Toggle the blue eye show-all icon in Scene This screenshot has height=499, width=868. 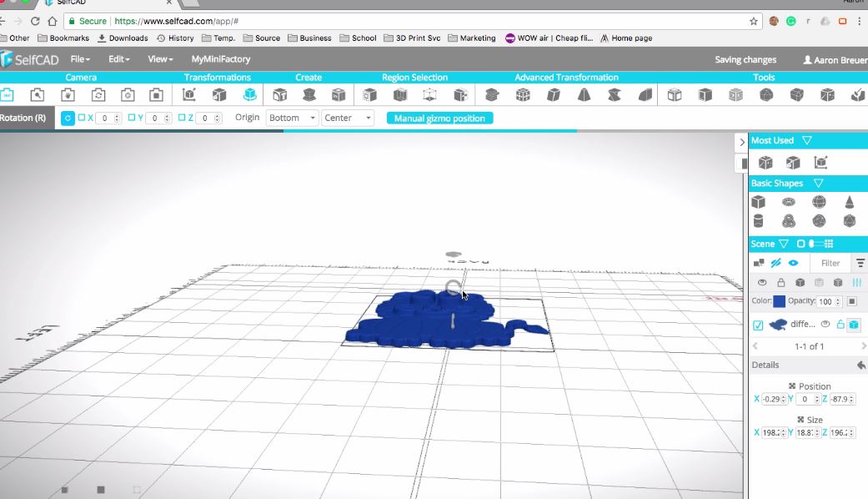click(793, 263)
